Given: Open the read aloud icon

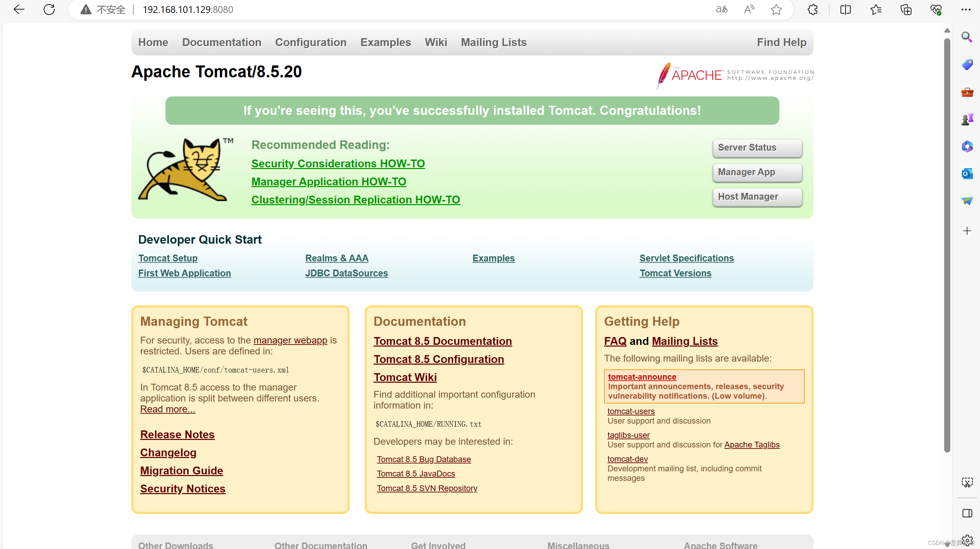Looking at the screenshot, I should coord(749,10).
